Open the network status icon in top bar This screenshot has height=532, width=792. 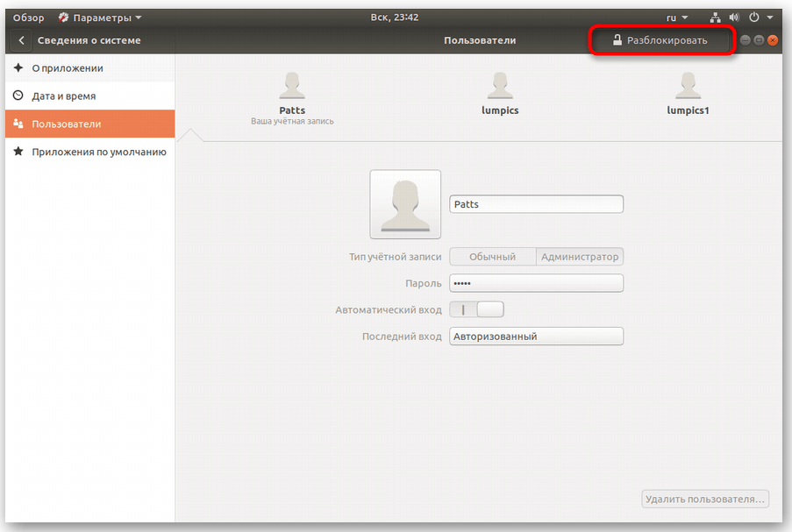coord(713,18)
